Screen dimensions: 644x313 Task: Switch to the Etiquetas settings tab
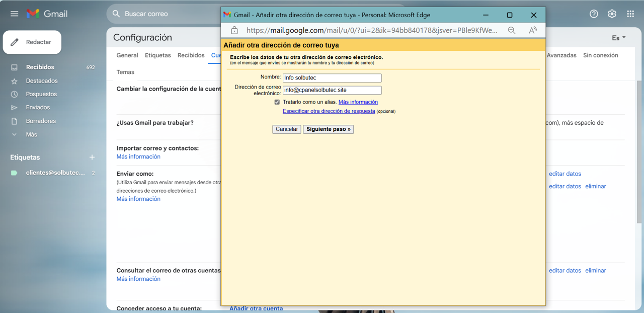pyautogui.click(x=157, y=55)
